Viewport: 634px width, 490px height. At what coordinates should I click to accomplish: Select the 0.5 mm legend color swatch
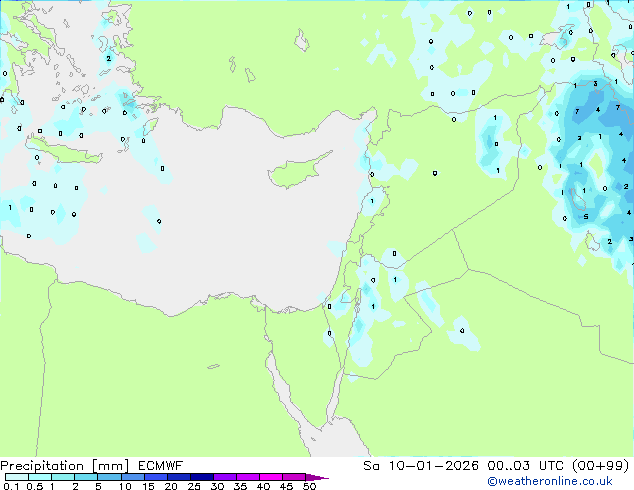pyautogui.click(x=40, y=477)
